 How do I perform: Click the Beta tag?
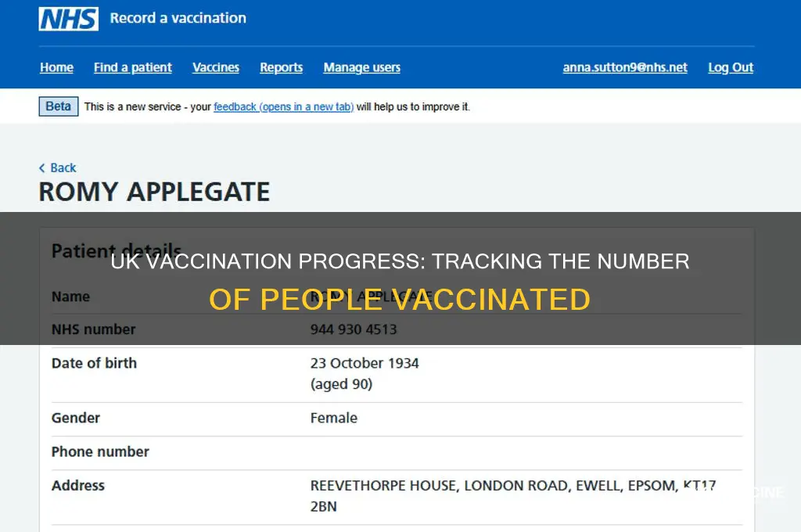tap(58, 106)
